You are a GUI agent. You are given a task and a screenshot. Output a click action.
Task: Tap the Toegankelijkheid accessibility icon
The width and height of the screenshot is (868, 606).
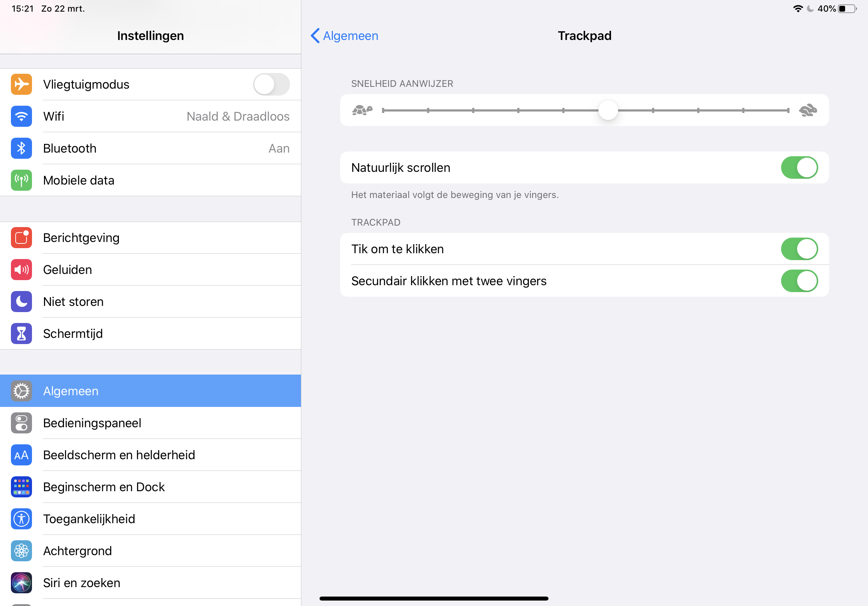21,519
